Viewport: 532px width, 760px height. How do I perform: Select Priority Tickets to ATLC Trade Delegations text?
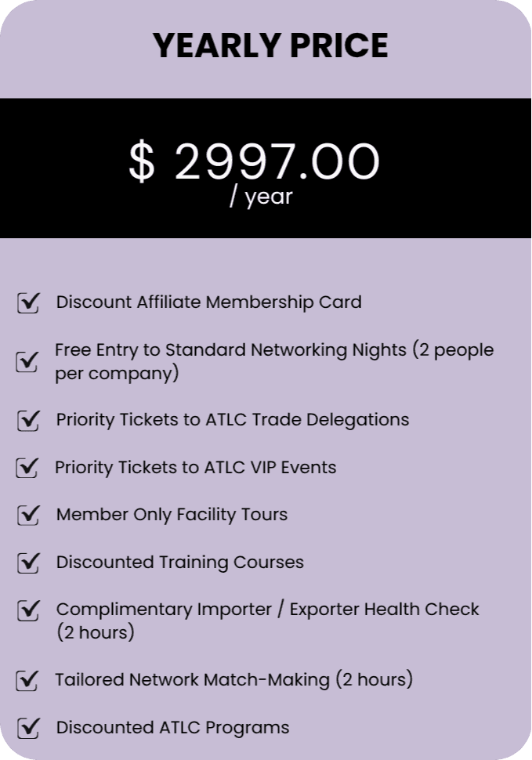[232, 420]
